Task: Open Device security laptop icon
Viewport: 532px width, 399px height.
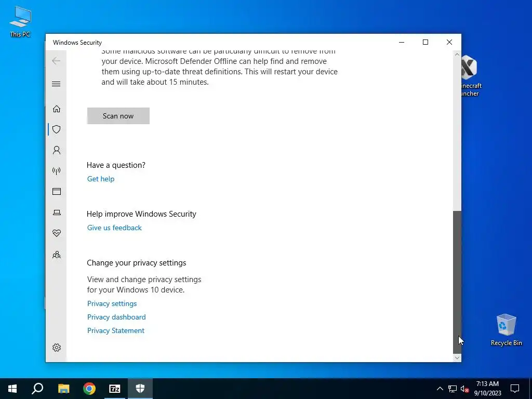Action: click(x=56, y=212)
